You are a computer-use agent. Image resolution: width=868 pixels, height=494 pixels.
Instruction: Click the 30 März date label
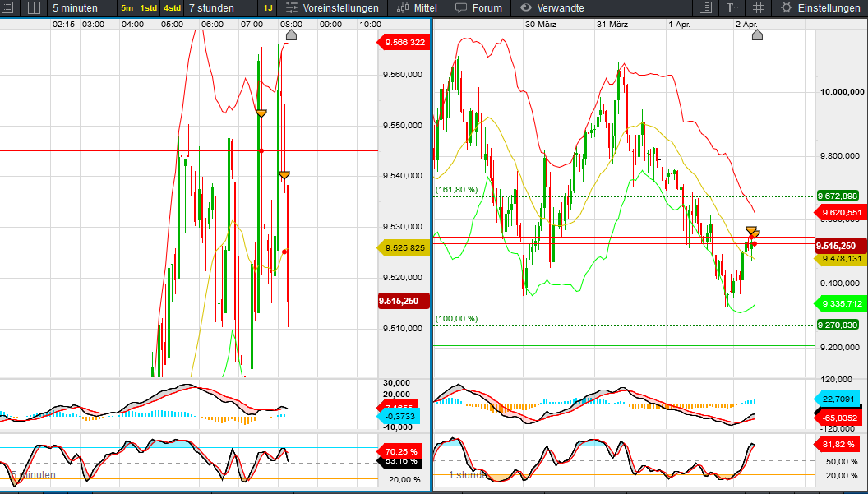coord(541,25)
